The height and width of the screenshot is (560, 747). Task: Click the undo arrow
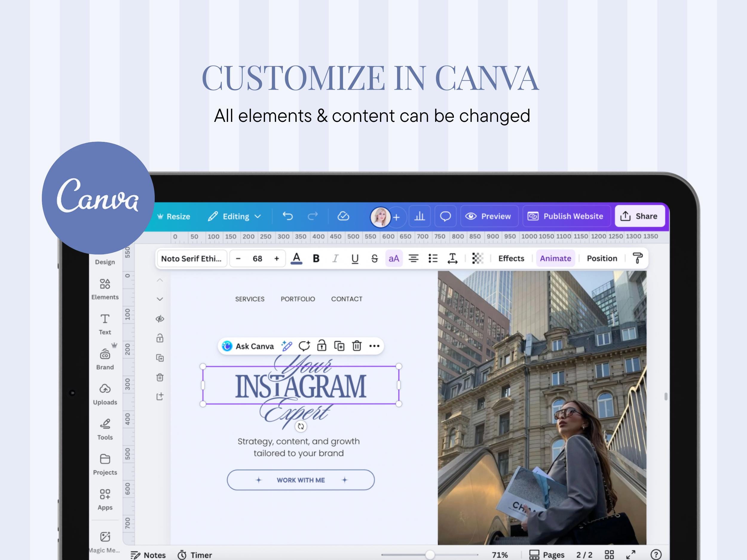click(x=287, y=216)
